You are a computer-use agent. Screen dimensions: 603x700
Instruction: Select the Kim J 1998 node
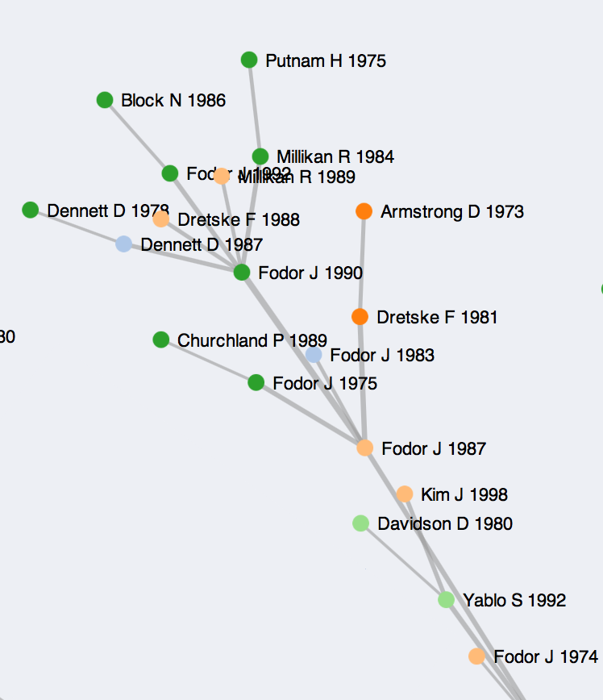tap(405, 494)
